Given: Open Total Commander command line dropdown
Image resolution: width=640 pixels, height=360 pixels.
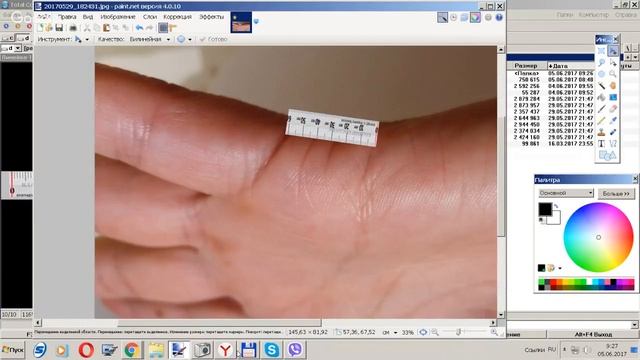Looking at the screenshot, I should click(635, 325).
